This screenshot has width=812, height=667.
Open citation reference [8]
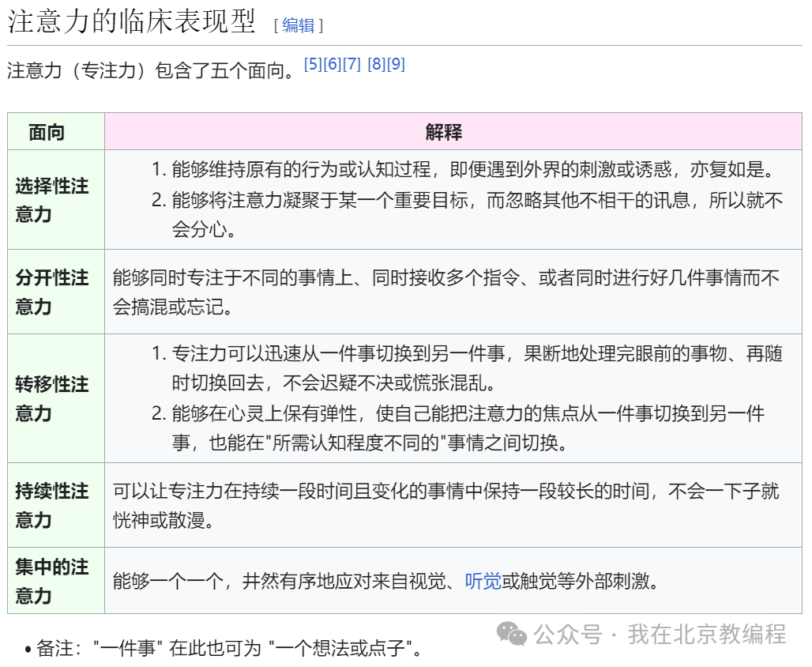pos(377,64)
